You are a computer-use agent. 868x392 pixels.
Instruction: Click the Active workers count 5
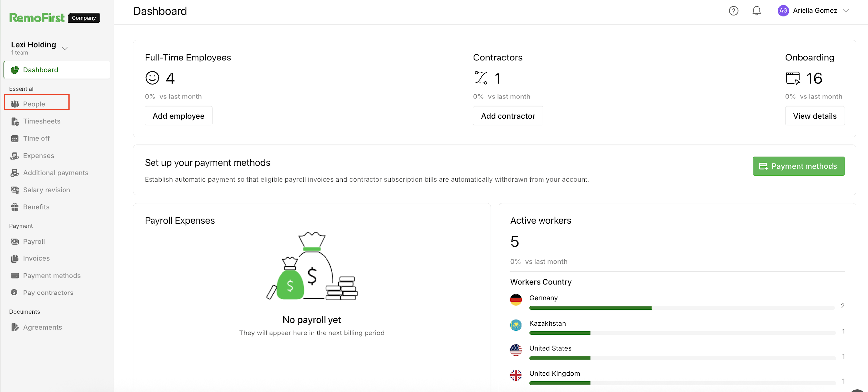[x=514, y=242]
